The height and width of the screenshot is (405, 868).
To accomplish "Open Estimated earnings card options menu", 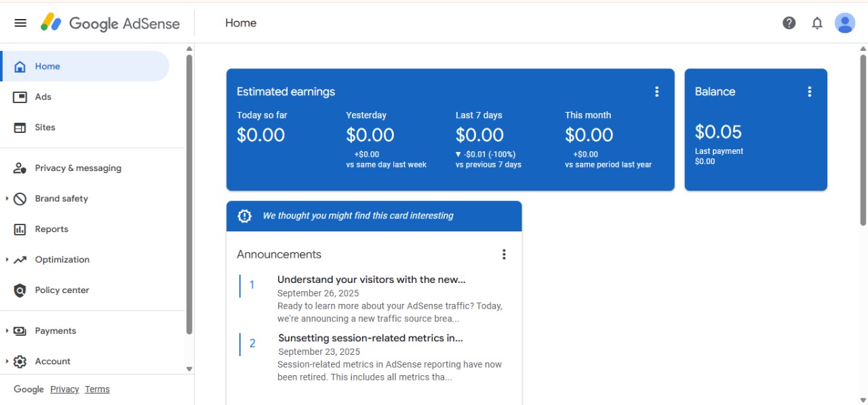I will point(656,92).
